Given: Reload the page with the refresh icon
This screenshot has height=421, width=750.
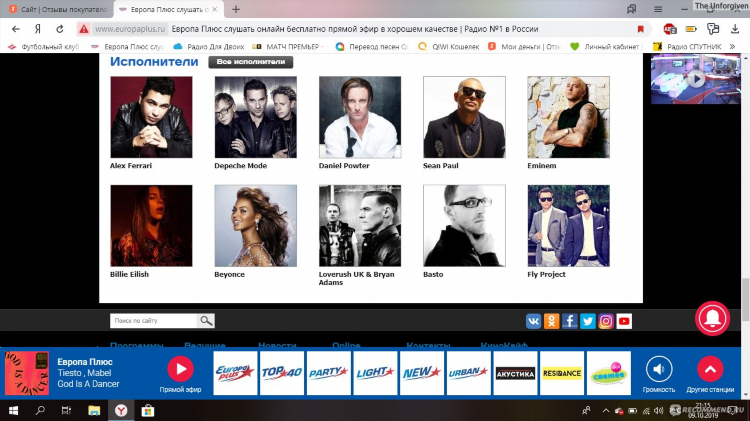Looking at the screenshot, I should pos(59,29).
